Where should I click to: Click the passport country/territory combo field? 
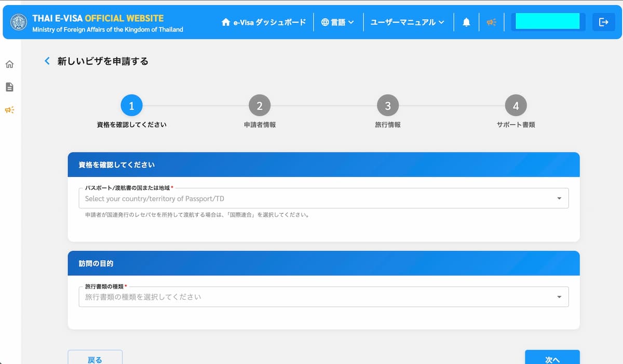(323, 198)
